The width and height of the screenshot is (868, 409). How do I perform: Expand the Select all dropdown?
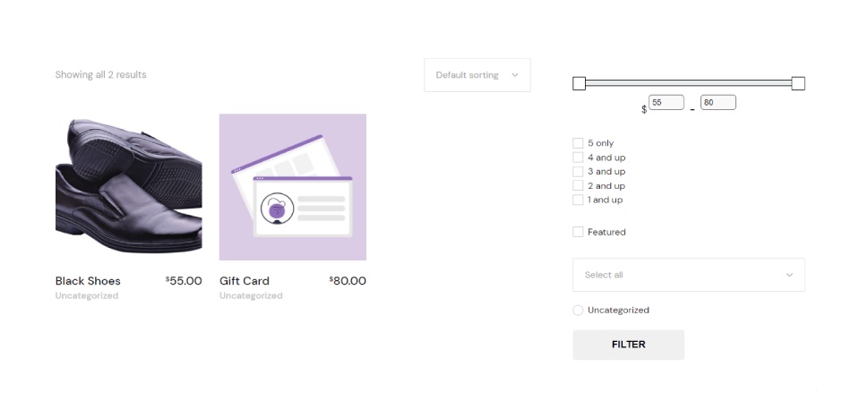tap(689, 275)
